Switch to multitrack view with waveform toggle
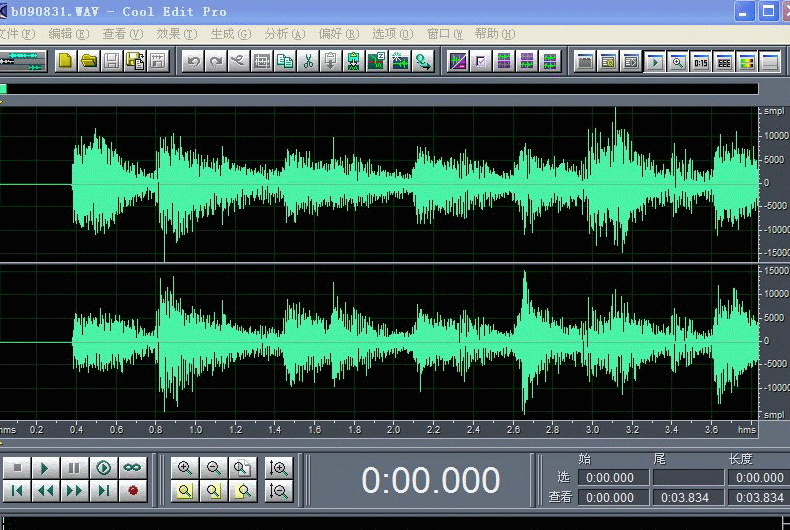The height and width of the screenshot is (530, 790). pos(23,61)
